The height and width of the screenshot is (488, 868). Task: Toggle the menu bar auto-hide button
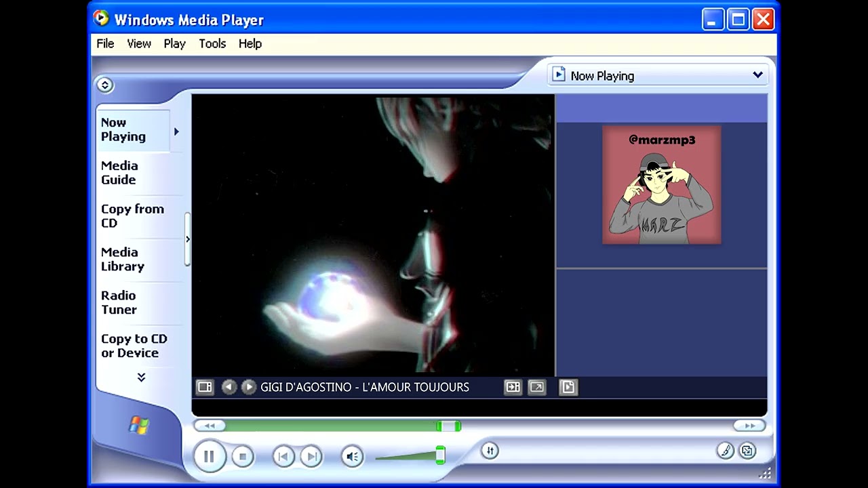104,85
